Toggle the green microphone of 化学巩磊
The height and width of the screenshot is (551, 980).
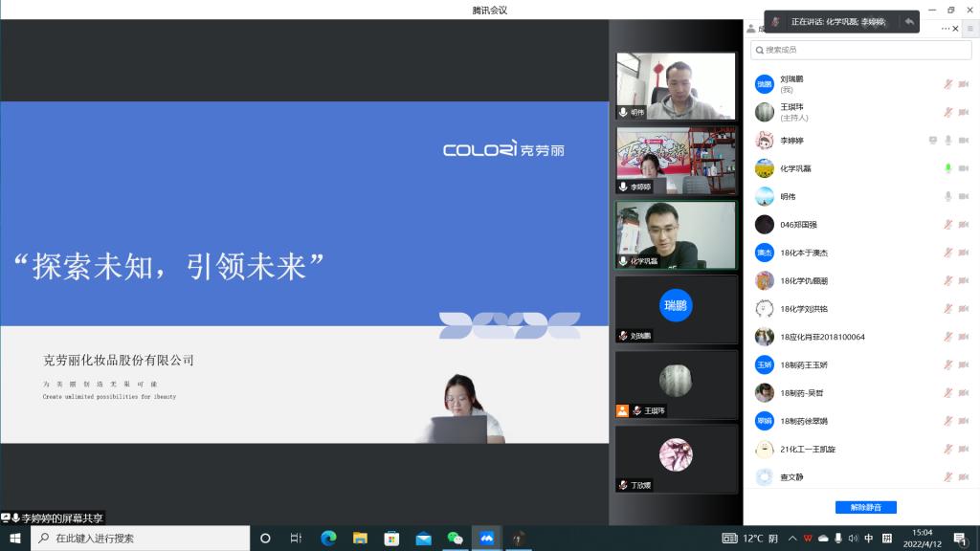click(x=947, y=168)
